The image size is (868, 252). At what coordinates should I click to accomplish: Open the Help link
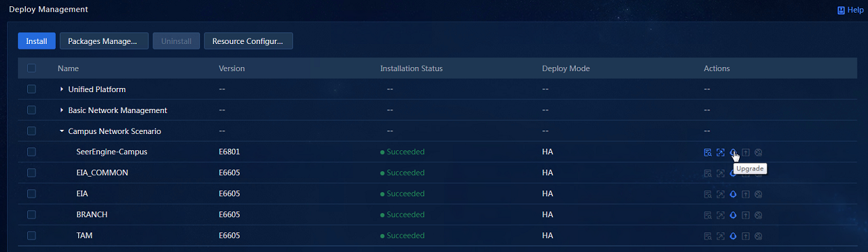[850, 10]
